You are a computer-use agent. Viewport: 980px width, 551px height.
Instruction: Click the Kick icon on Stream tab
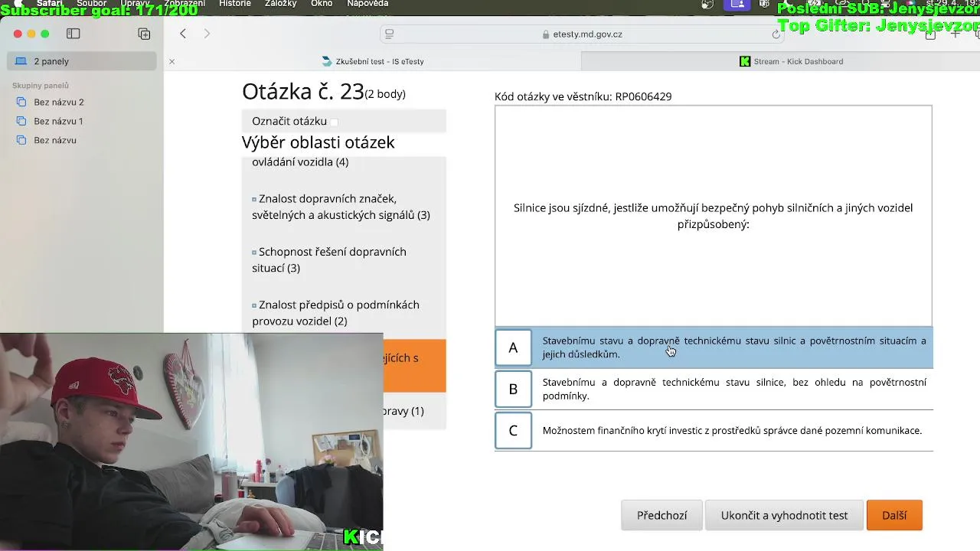point(745,61)
